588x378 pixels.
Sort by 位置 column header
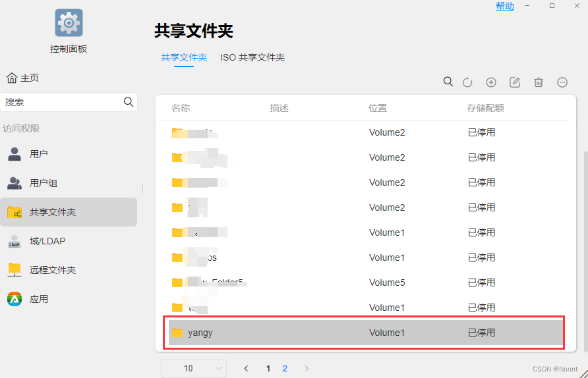click(378, 108)
